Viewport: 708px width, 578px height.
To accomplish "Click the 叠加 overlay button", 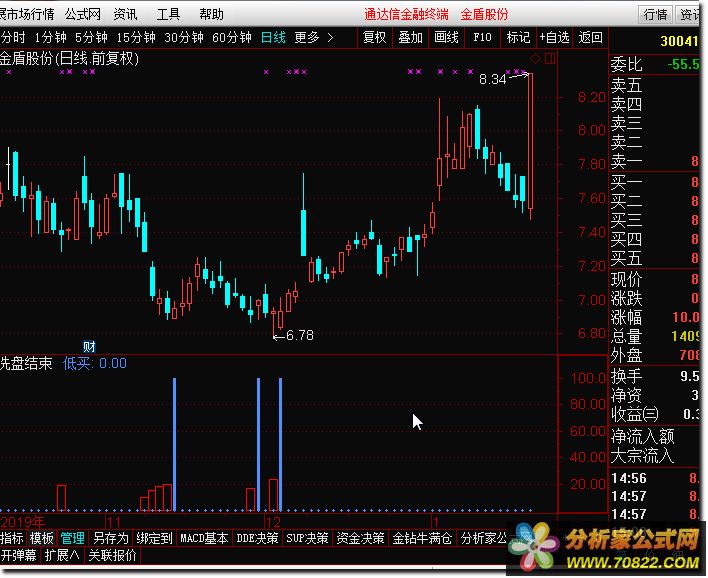I will click(x=410, y=37).
